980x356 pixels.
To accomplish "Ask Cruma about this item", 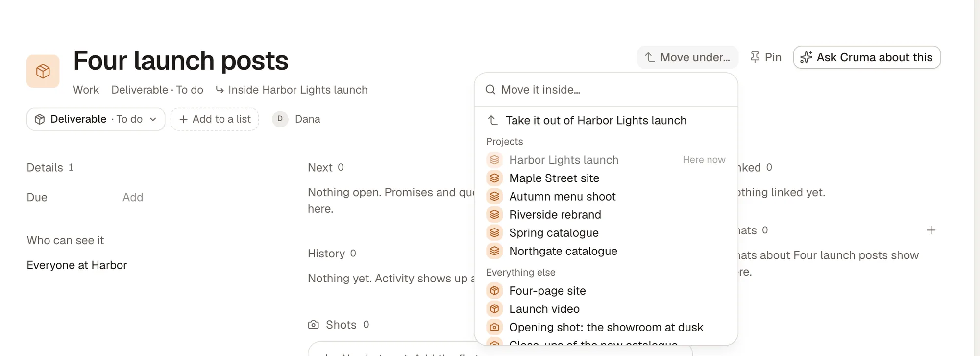I will click(x=867, y=57).
